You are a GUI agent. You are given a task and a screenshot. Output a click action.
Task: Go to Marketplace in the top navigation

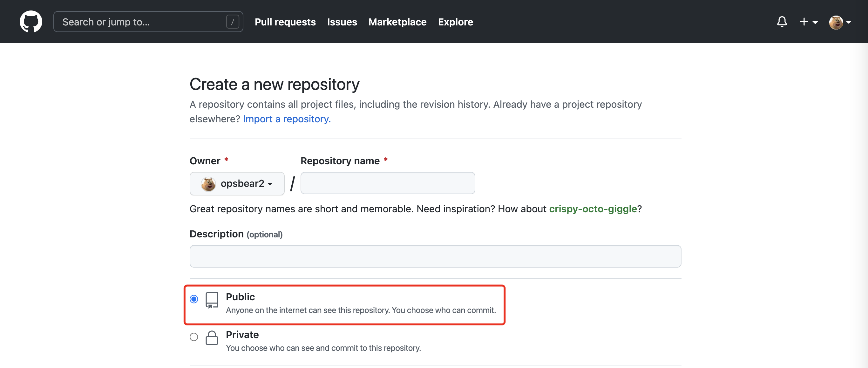[397, 22]
